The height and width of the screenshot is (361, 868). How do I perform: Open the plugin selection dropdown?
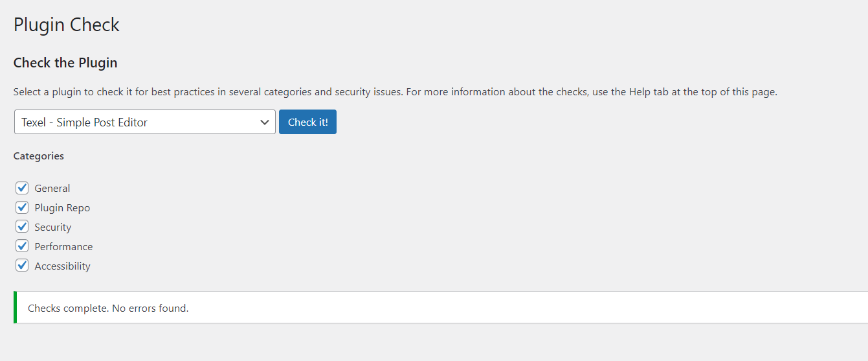(x=145, y=122)
